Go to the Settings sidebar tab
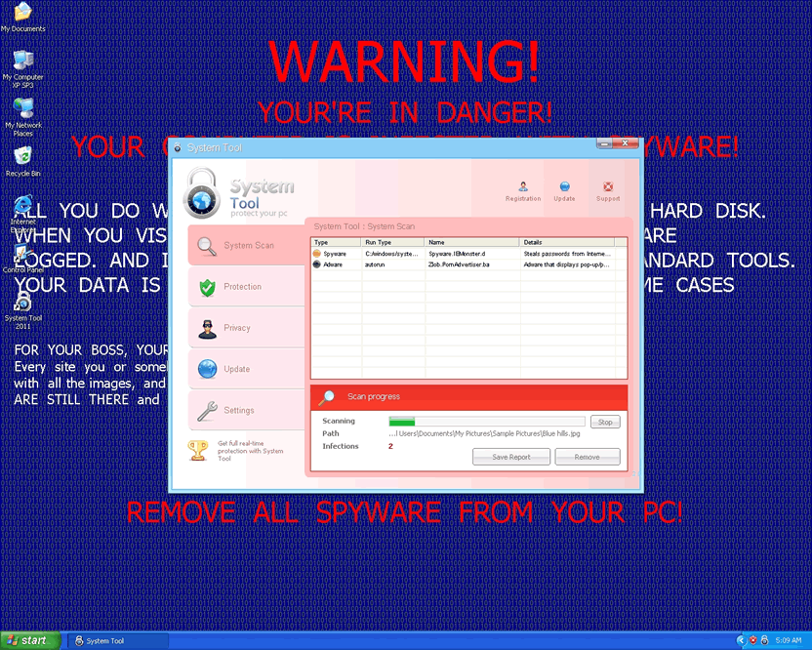 click(247, 410)
